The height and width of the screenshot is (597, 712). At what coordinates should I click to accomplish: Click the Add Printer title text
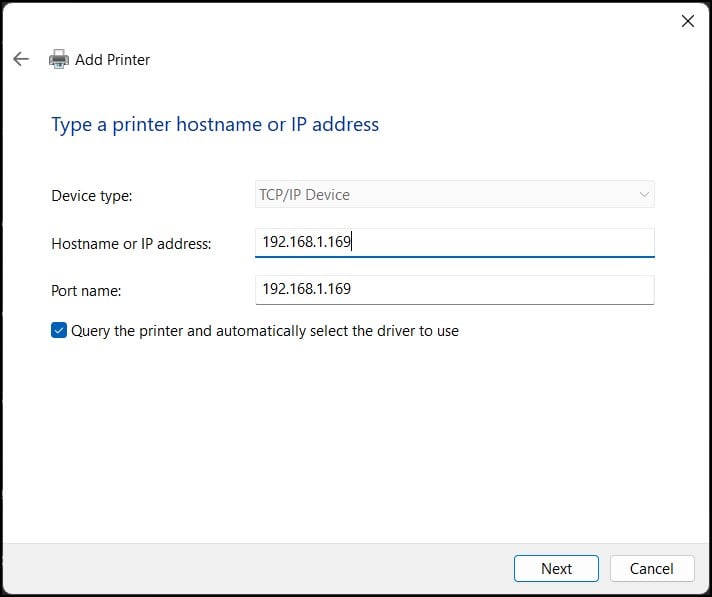113,59
